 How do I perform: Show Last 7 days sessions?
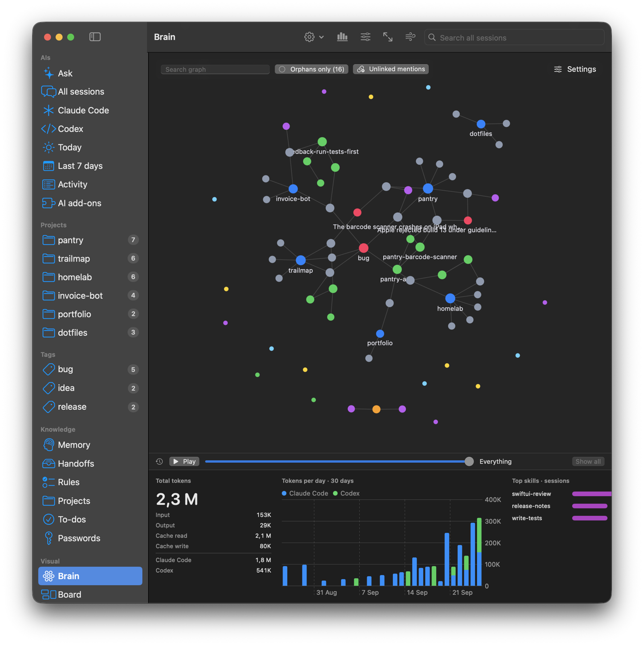click(x=90, y=166)
